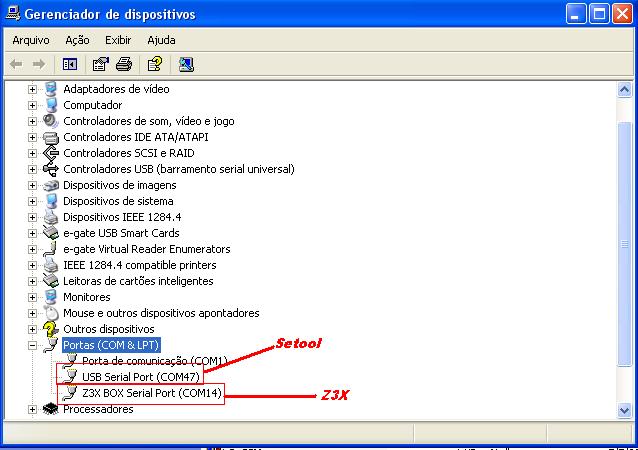Click the IEEE 1284.4 devices icon
The width and height of the screenshot is (638, 450).
tap(51, 217)
